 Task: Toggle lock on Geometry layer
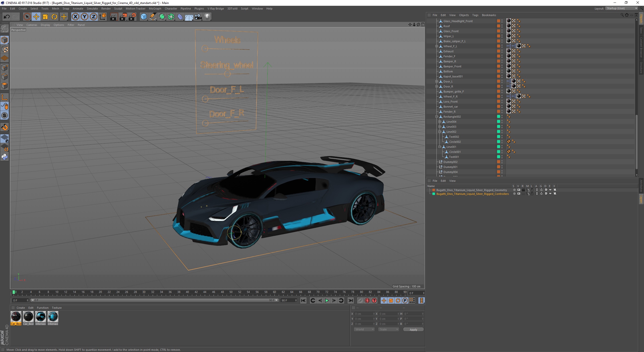click(532, 190)
